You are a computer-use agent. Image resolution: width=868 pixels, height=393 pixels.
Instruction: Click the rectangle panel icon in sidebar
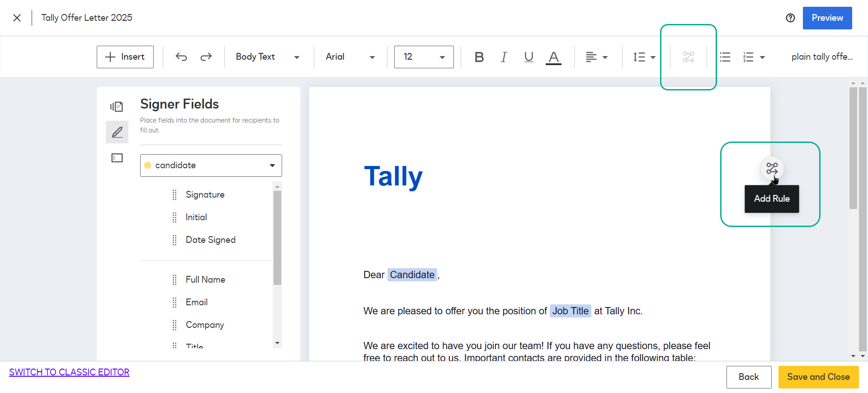click(x=117, y=158)
